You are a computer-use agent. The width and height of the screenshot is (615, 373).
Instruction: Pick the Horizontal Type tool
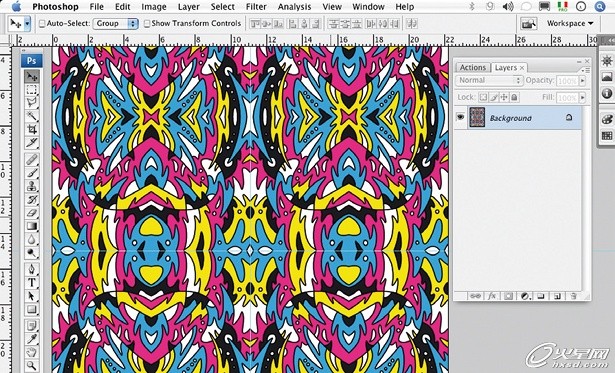pos(32,282)
